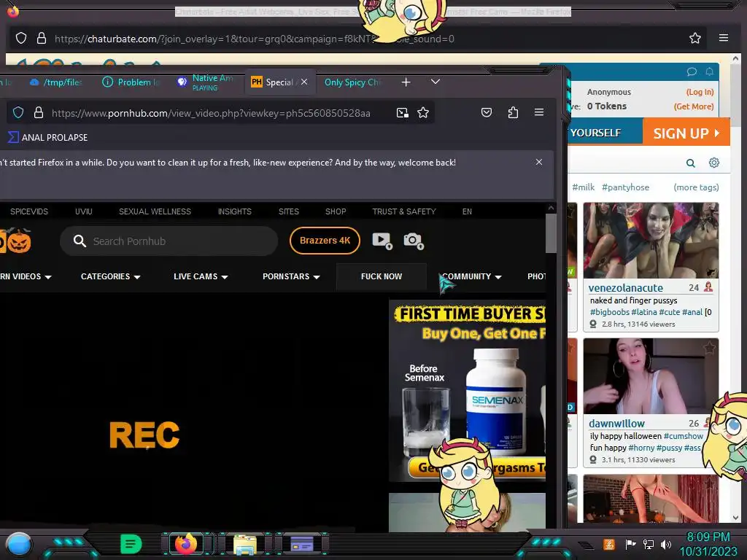Viewport: 747px width, 560px height.
Task: Bookmark current page with front window star
Action: tap(422, 112)
